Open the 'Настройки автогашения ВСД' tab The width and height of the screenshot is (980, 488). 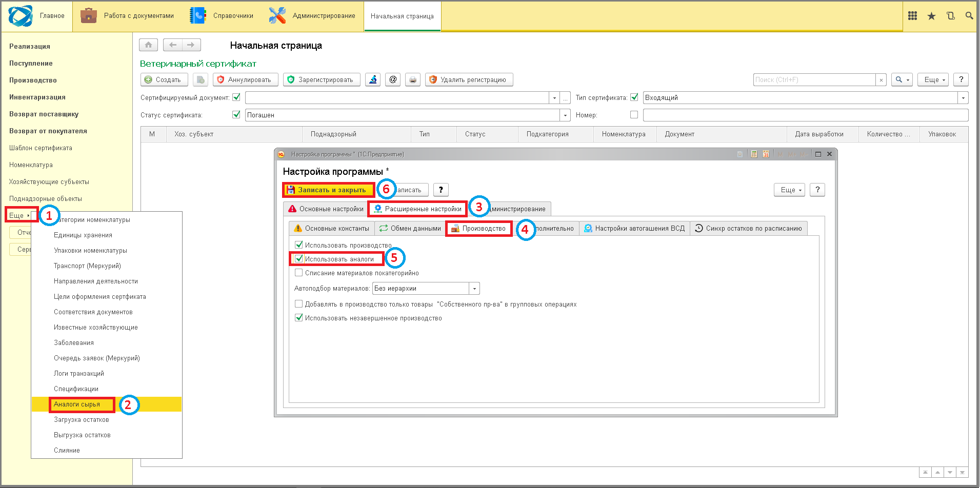[x=634, y=229]
